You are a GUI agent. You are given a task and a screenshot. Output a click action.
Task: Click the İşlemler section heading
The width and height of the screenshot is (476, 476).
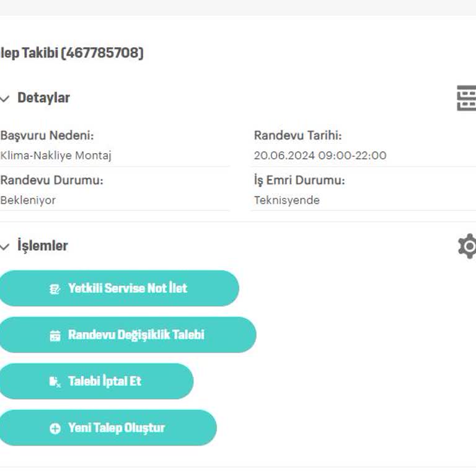click(42, 246)
